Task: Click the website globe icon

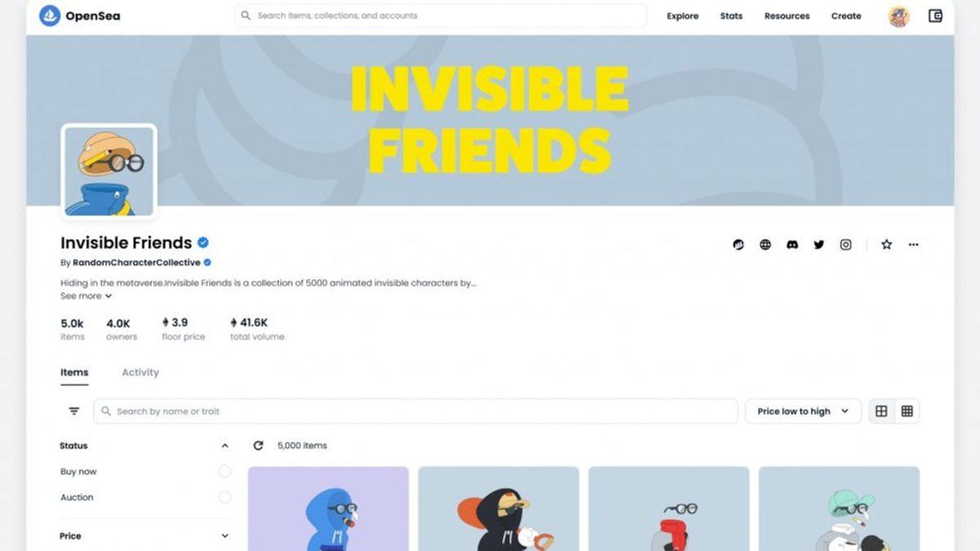Action: click(x=765, y=244)
